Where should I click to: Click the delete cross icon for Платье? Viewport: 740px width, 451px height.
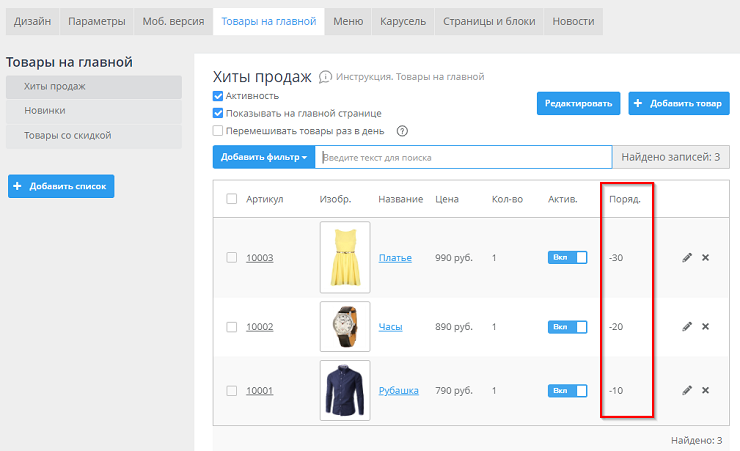pyautogui.click(x=705, y=258)
